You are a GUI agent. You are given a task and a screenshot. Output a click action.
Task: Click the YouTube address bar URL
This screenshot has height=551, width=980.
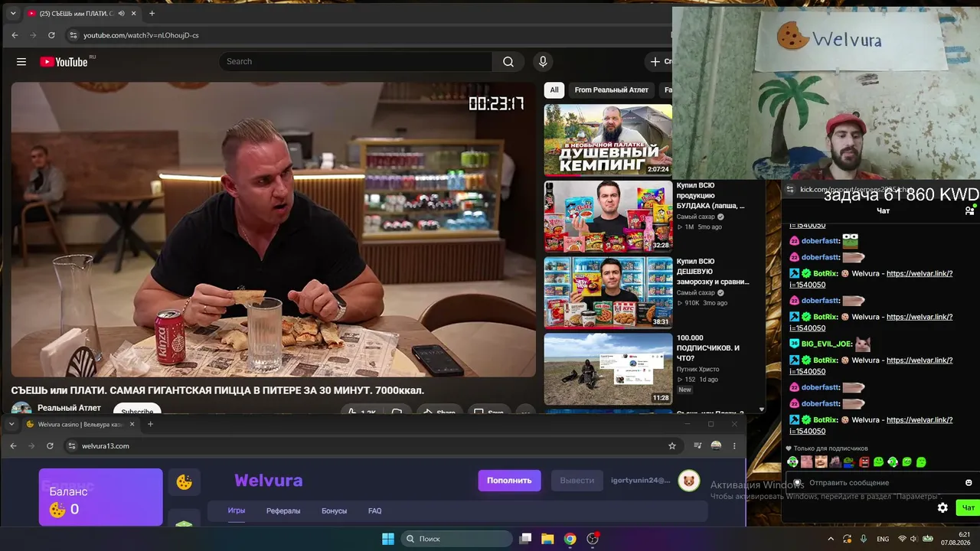coord(141,35)
